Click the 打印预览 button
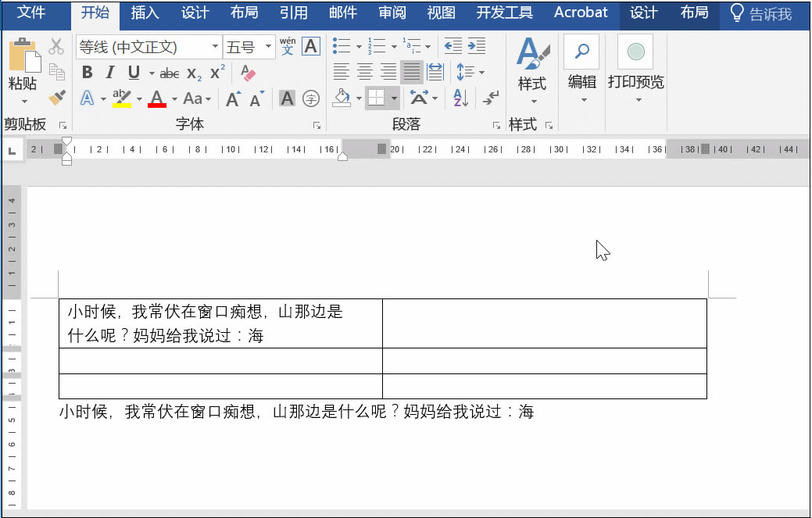This screenshot has height=518, width=812. click(635, 67)
